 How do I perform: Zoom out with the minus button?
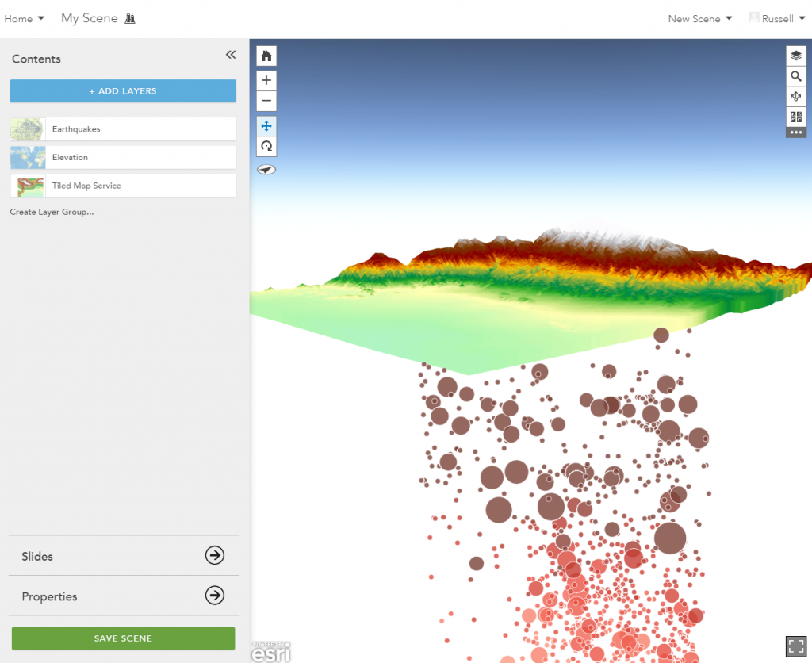pyautogui.click(x=266, y=101)
